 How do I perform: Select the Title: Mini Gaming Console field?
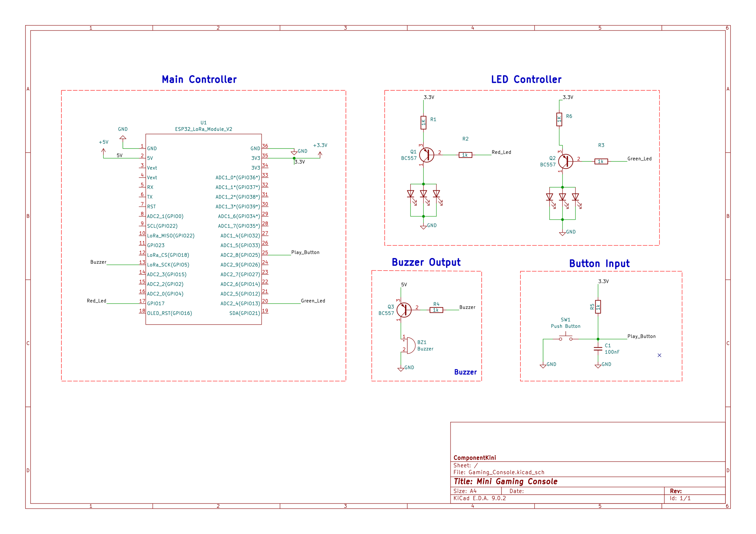coord(506,481)
